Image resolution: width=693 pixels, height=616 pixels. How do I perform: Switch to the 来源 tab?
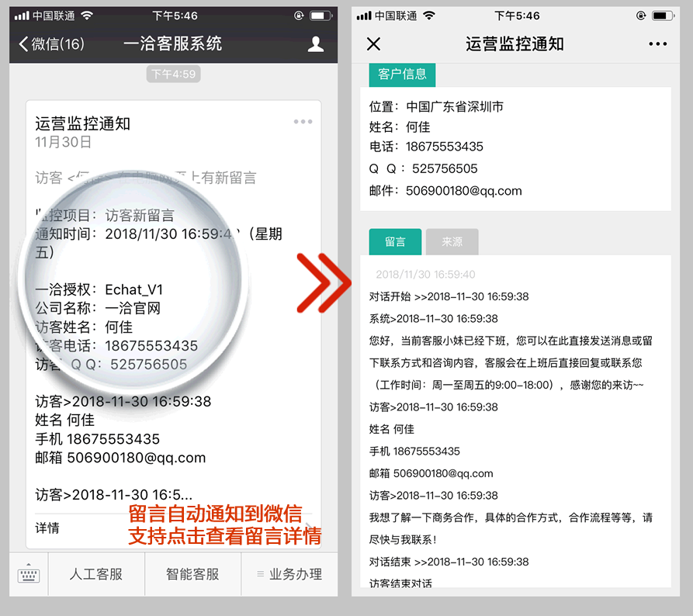(452, 242)
